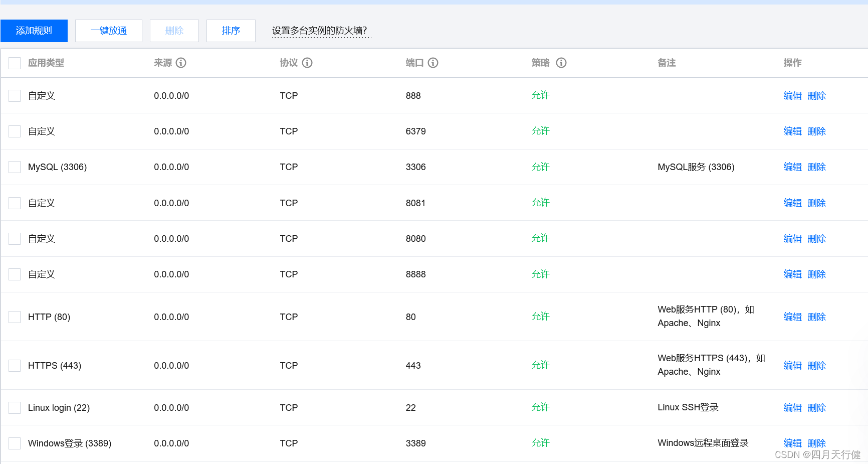Delete the port 8081 rule
The image size is (868, 464).
click(816, 203)
